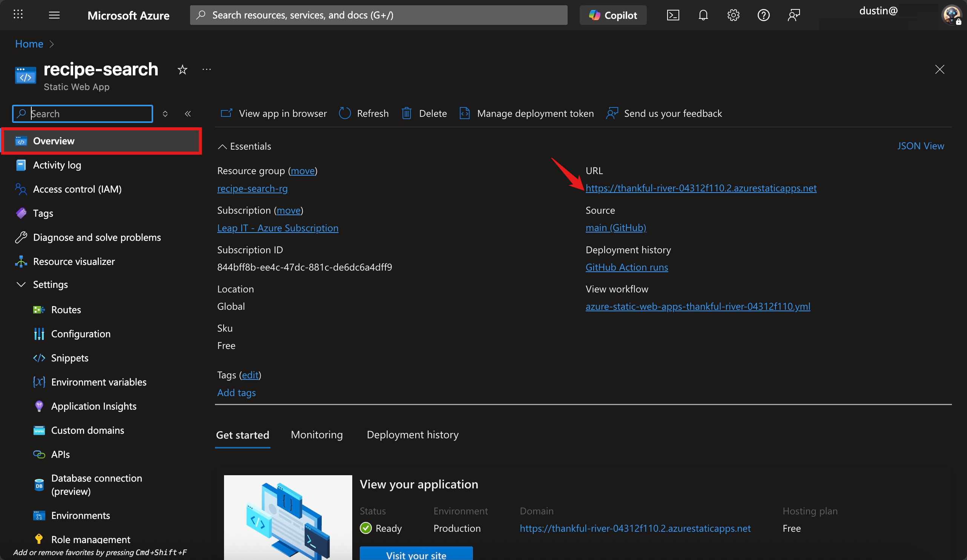Click the help question mark icon

click(x=763, y=15)
